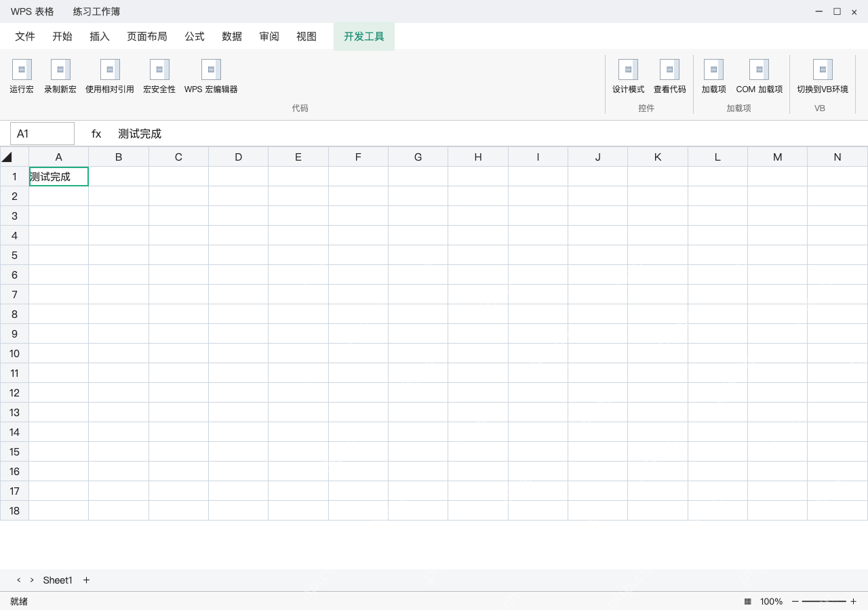Switch to the 数据 tab

pyautogui.click(x=232, y=37)
